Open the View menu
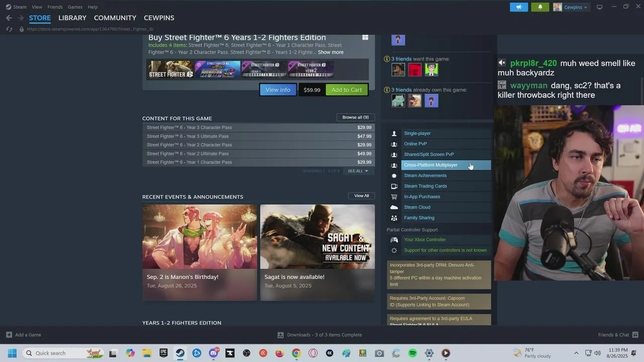Image resolution: width=644 pixels, height=362 pixels. pyautogui.click(x=37, y=7)
